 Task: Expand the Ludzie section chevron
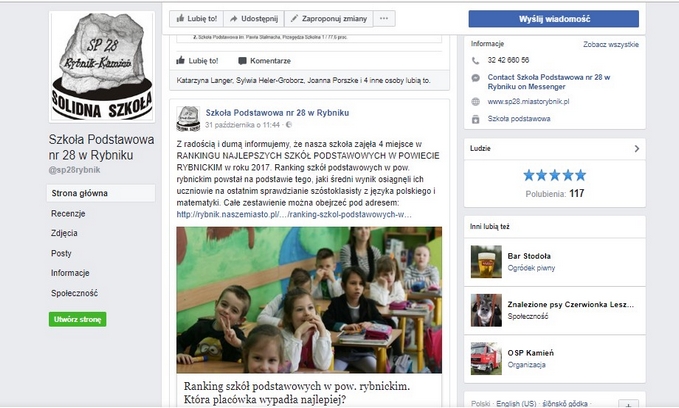(637, 149)
